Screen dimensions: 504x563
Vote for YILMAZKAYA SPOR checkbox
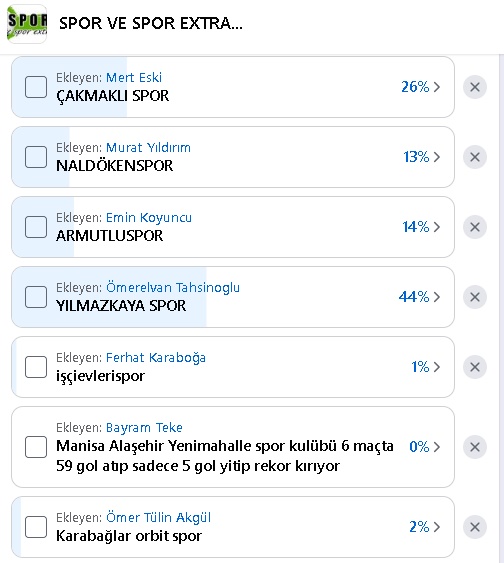click(x=36, y=297)
